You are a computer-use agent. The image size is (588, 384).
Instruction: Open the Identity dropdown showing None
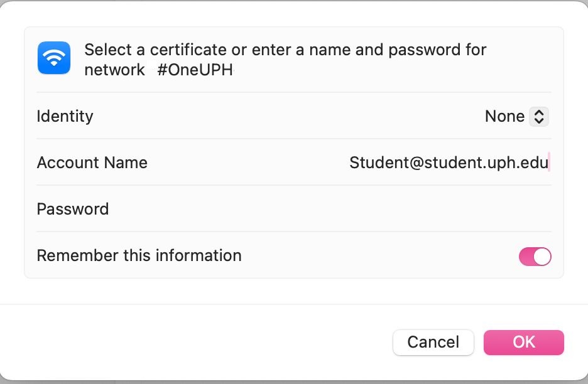point(516,116)
